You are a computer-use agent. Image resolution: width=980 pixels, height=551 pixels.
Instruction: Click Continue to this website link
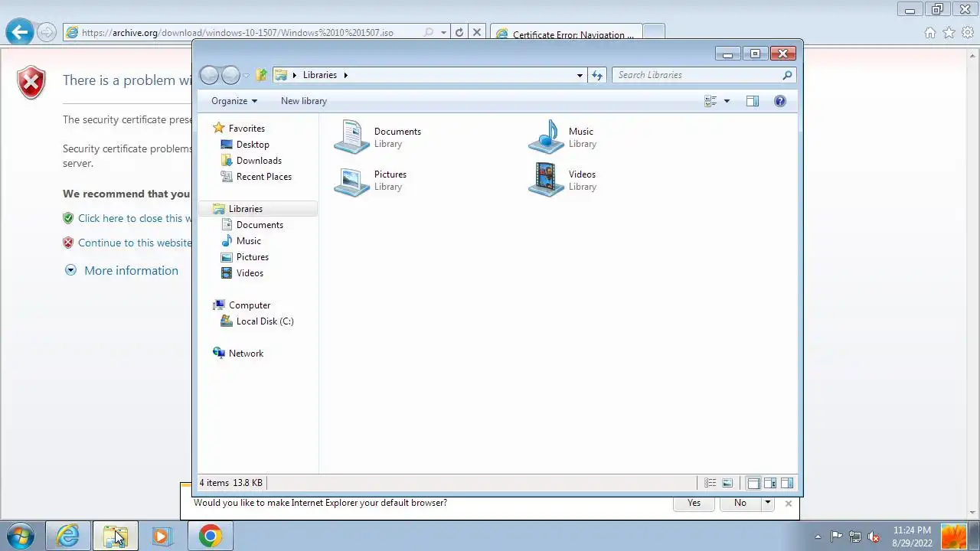tap(135, 243)
